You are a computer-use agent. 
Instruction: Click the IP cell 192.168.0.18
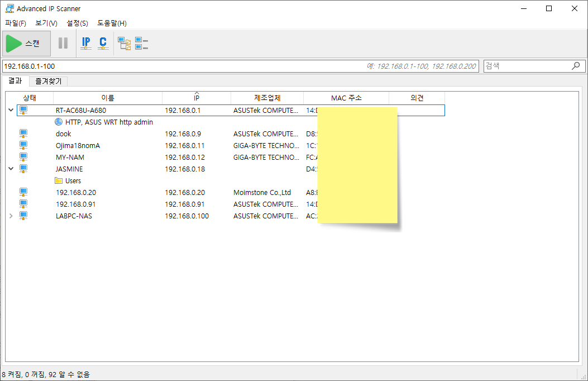click(x=185, y=169)
